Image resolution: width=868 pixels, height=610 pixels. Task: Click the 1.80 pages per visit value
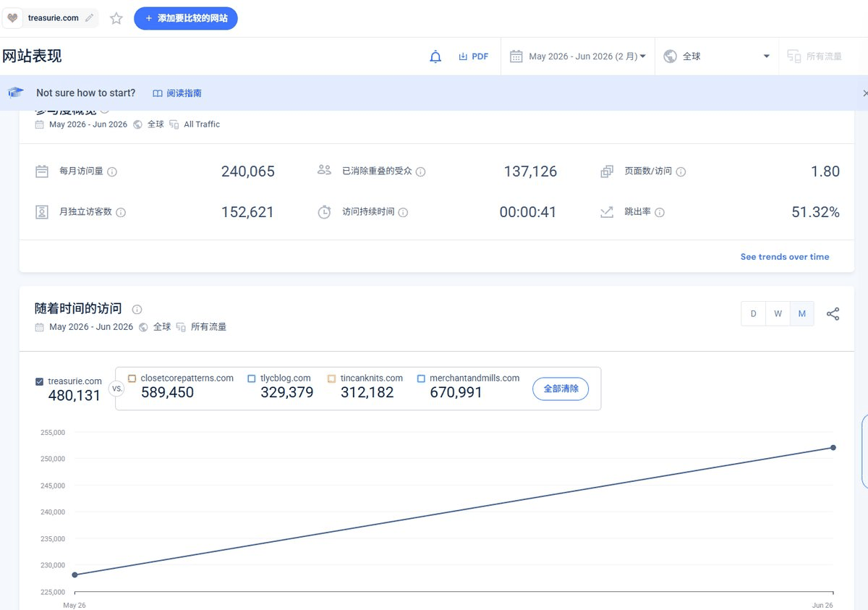(825, 171)
